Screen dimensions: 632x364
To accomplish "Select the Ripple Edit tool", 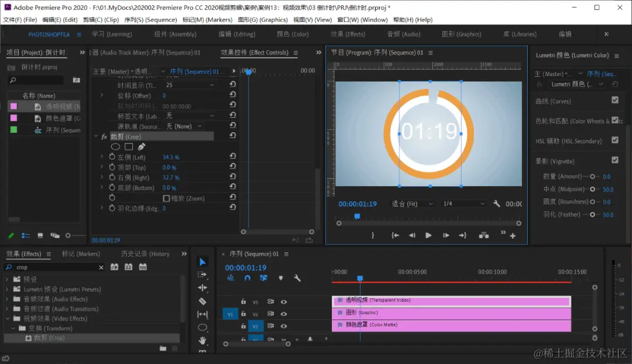I will tap(202, 288).
